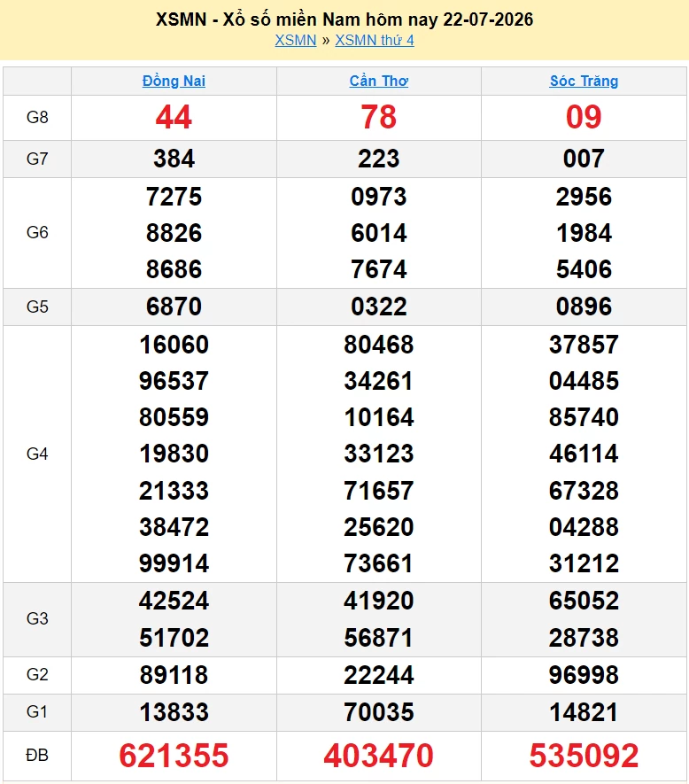Select G2 number 22244
The width and height of the screenshot is (689, 784).
click(x=378, y=675)
